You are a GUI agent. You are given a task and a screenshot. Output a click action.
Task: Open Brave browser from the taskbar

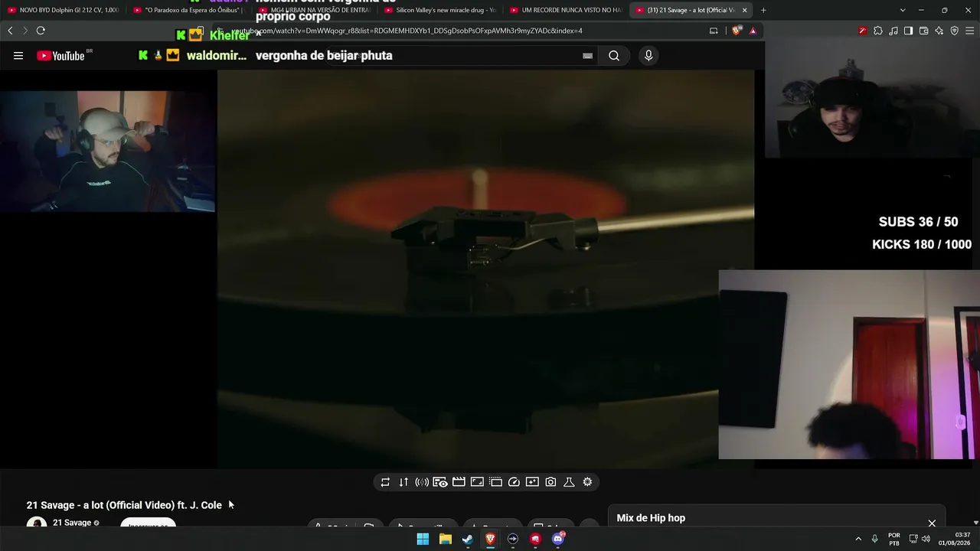(490, 539)
